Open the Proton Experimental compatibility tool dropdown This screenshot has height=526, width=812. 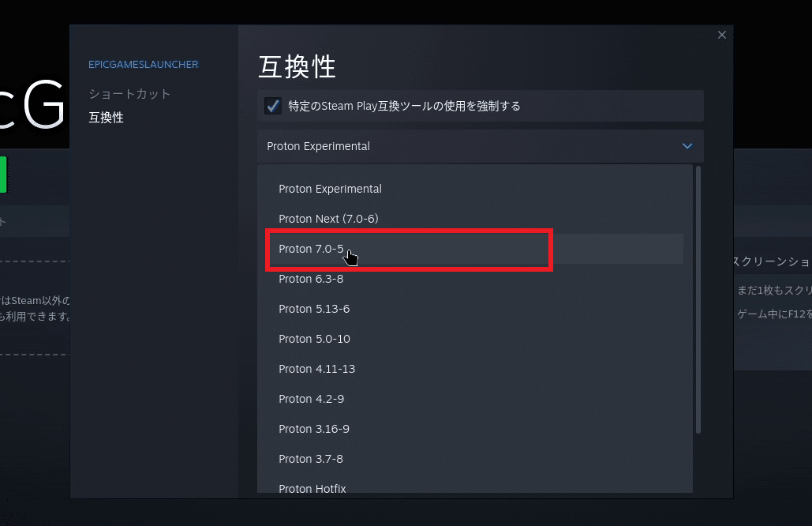point(480,146)
